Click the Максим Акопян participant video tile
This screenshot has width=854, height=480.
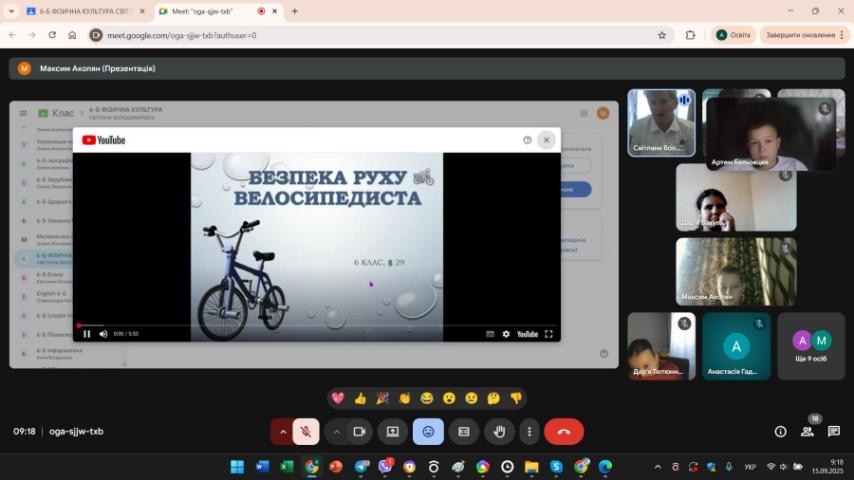tap(735, 271)
